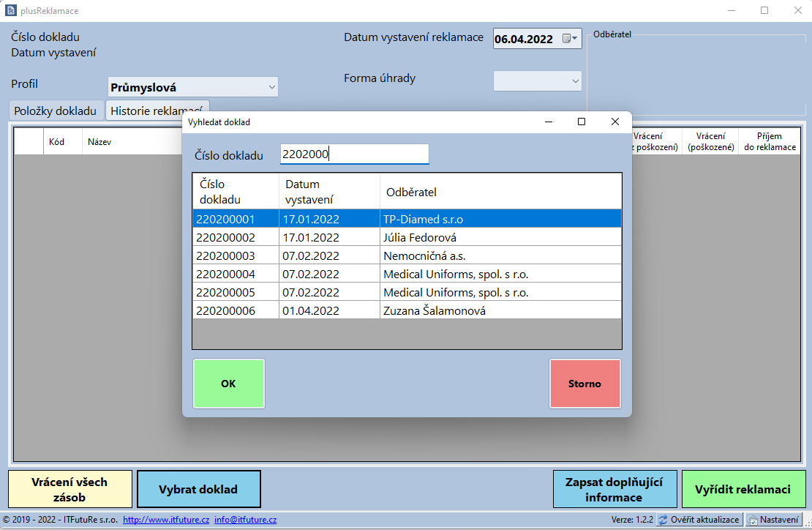This screenshot has width=812, height=530.
Task: Click Název column header in main table
Action: coord(132,141)
